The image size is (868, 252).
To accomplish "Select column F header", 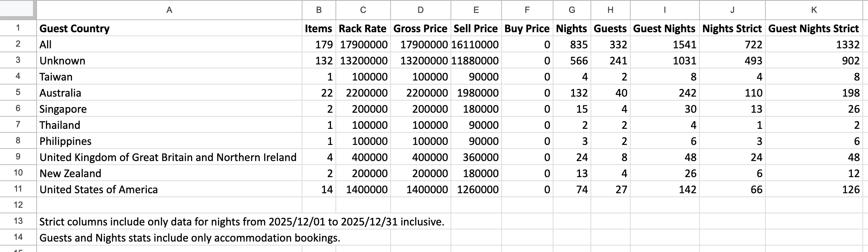I will click(527, 10).
